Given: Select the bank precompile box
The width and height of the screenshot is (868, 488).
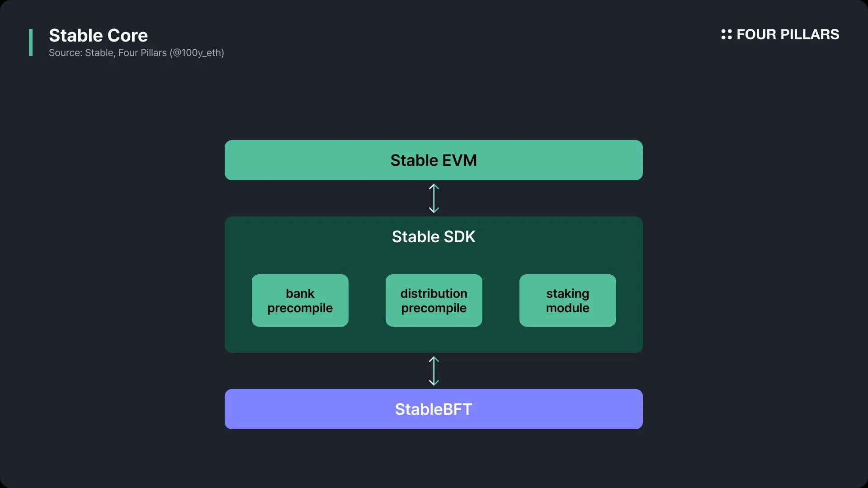Looking at the screenshot, I should [x=300, y=300].
